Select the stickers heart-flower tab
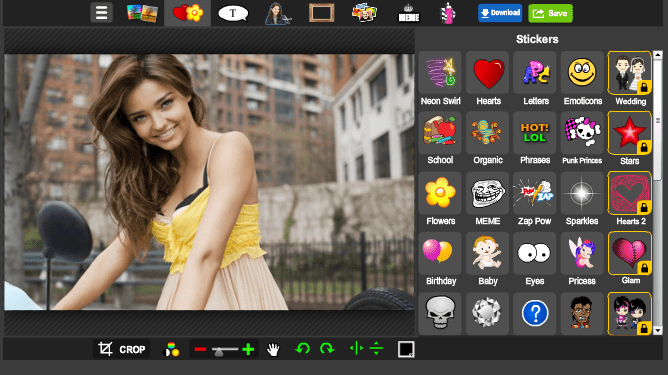Viewport: 668px width, 375px height. point(187,13)
